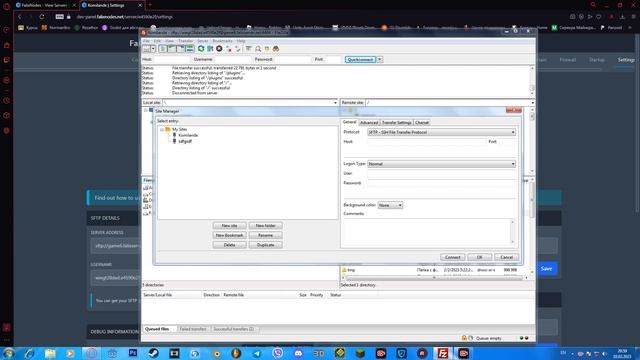
Task: Expand the Site Manager icon dropdown arrow
Action: pyautogui.click(x=153, y=49)
